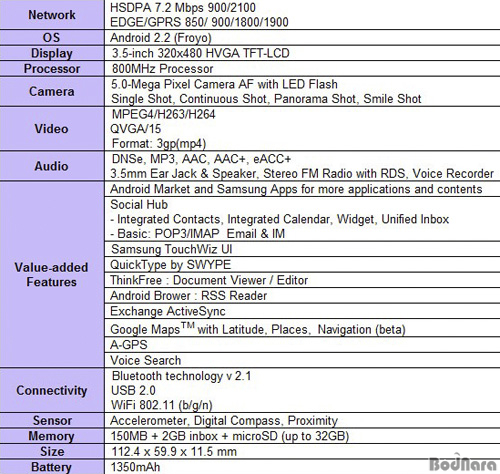
Task: Click the Google Maps with Latitude row
Action: (x=302, y=328)
